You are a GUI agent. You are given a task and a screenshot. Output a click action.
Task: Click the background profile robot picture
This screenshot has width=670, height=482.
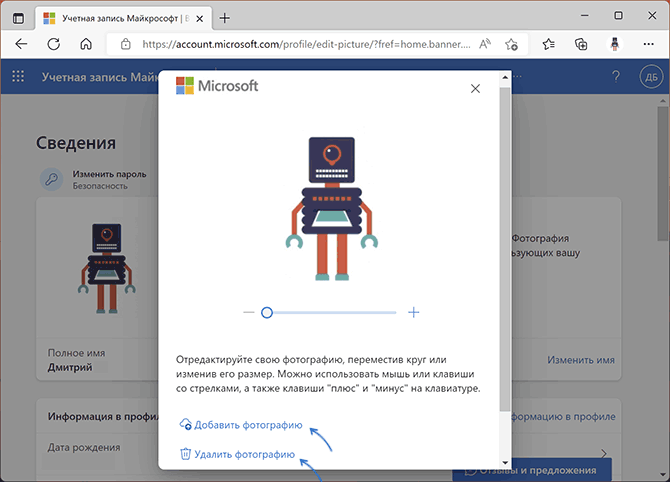(x=106, y=268)
